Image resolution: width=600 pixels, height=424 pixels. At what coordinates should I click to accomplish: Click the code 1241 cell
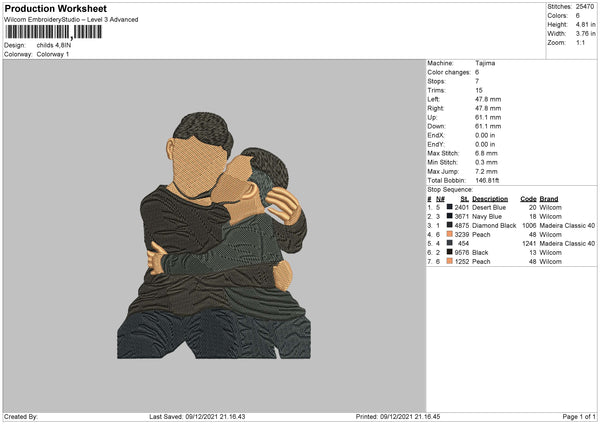coord(529,243)
